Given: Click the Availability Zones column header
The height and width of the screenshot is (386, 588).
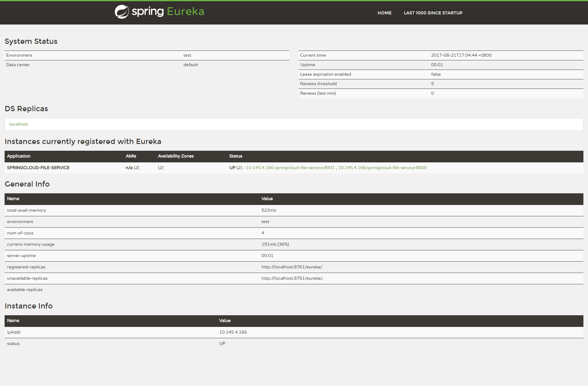Looking at the screenshot, I should pos(176,156).
